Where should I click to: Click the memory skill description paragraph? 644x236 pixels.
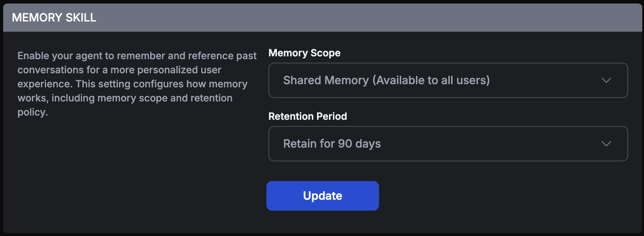[x=137, y=84]
